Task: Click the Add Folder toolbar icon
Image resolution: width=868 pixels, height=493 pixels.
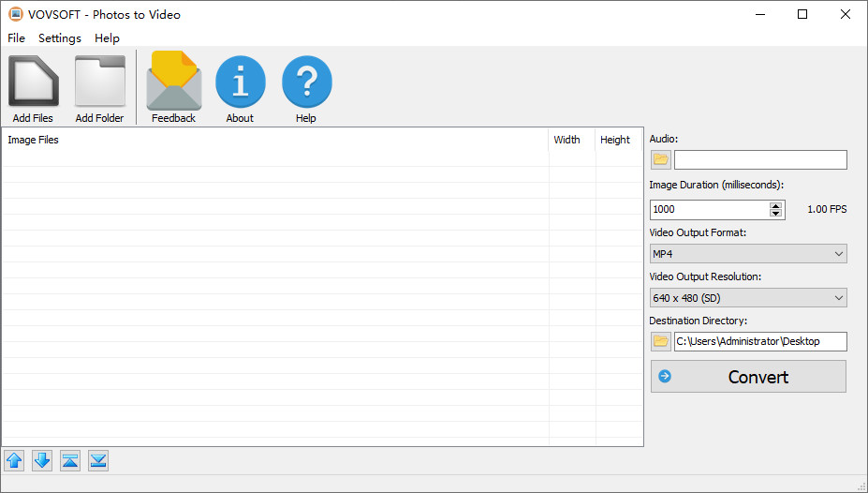Action: pyautogui.click(x=99, y=81)
